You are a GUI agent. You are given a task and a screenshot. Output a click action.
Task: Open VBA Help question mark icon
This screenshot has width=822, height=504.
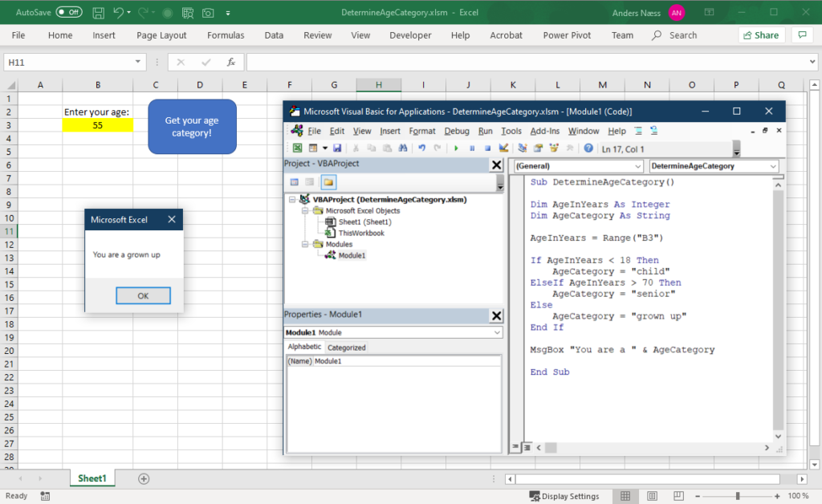pos(588,148)
